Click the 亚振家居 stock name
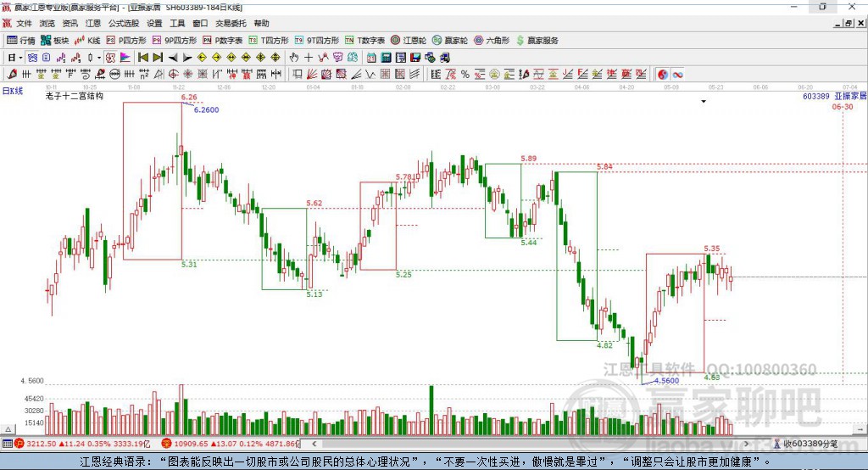 (850, 97)
